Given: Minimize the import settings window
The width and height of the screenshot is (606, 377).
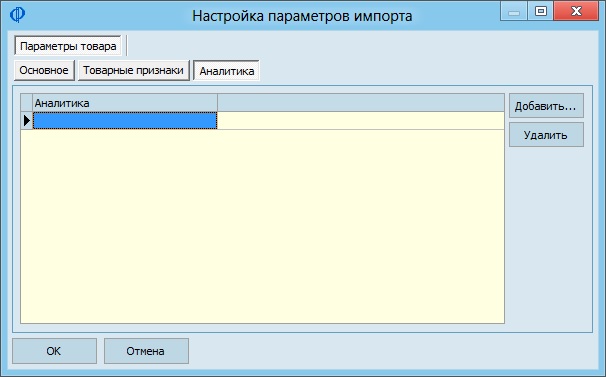Looking at the screenshot, I should pos(514,12).
